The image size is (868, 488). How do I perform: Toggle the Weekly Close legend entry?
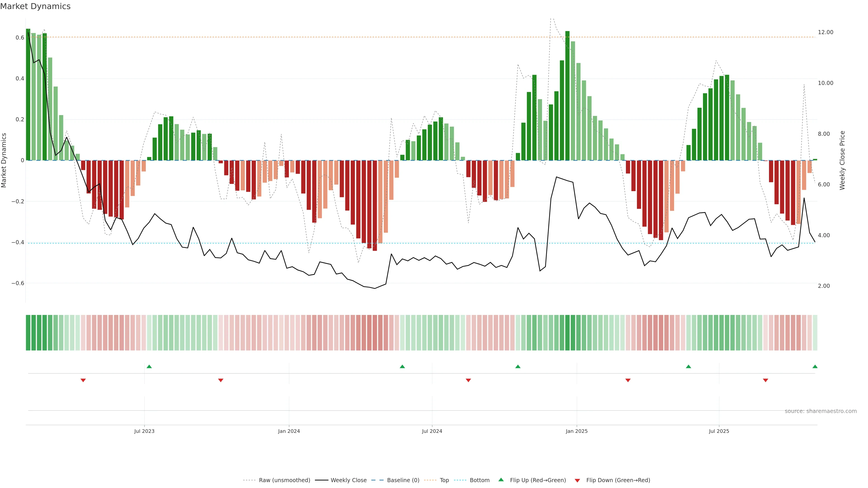(x=348, y=480)
